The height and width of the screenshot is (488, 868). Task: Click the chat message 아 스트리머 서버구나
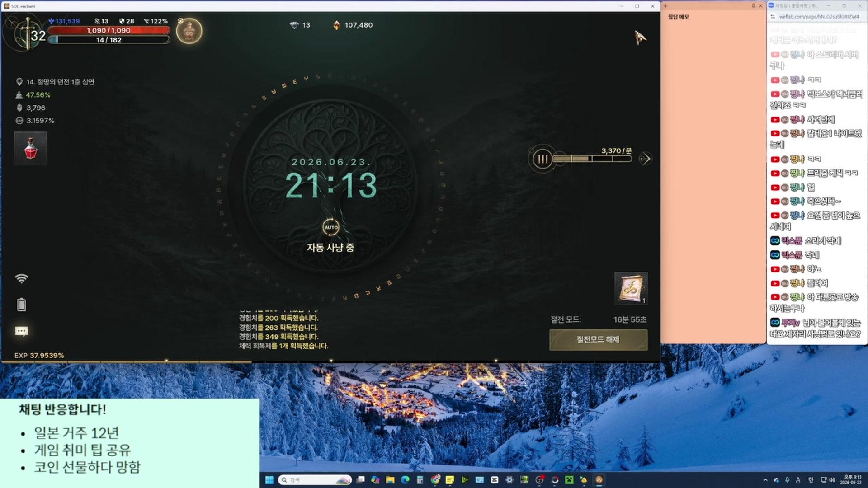click(x=814, y=60)
